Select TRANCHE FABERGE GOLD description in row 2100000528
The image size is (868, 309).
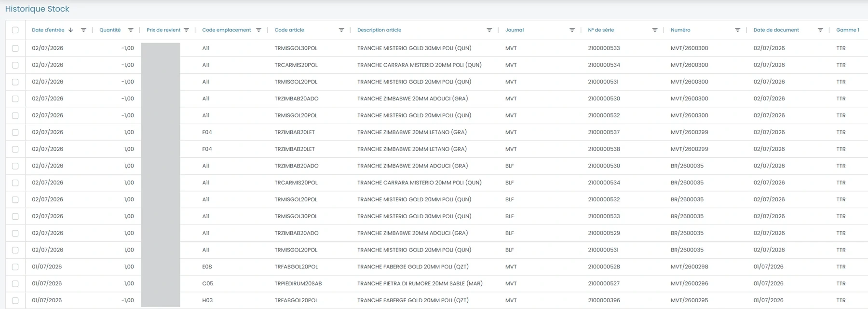(x=413, y=267)
